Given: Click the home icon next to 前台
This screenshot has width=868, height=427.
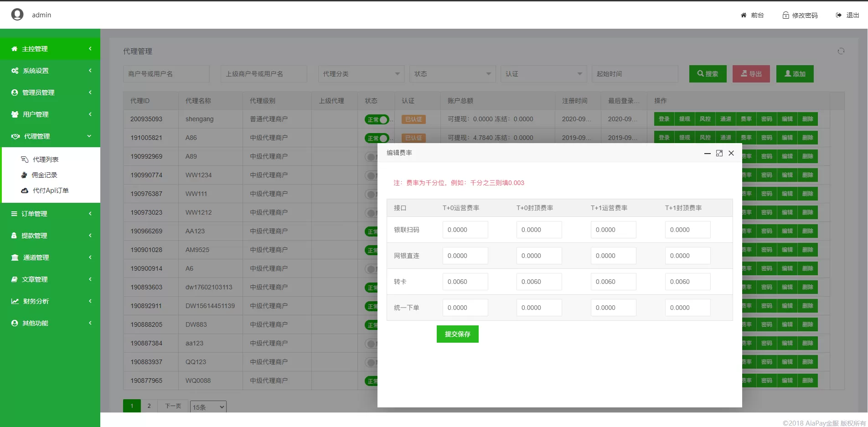Looking at the screenshot, I should coord(744,15).
